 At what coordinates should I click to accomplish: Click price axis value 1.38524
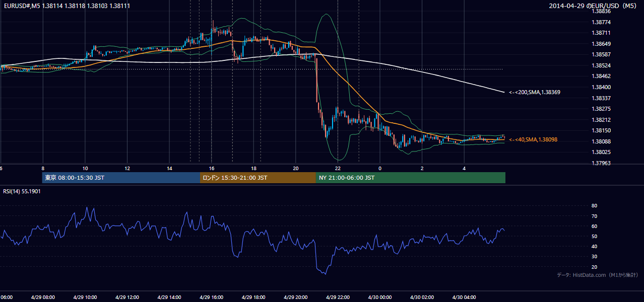(x=601, y=65)
